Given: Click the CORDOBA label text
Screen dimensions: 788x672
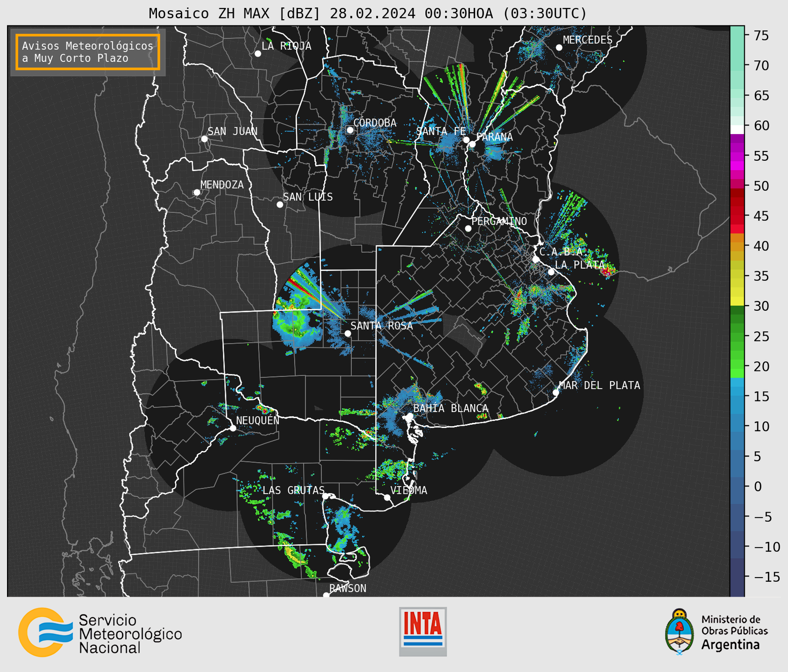Looking at the screenshot, I should [x=375, y=123].
